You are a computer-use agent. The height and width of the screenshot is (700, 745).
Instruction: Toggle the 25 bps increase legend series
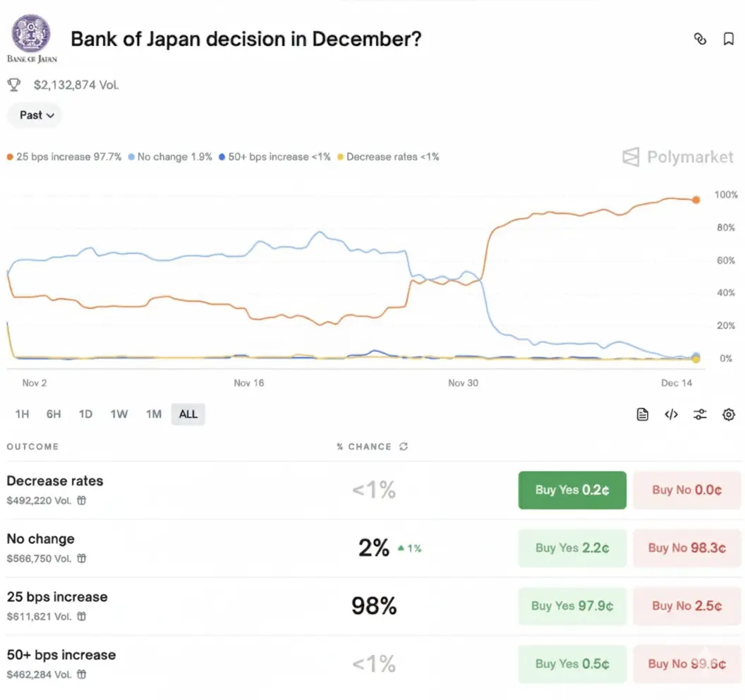tap(64, 157)
